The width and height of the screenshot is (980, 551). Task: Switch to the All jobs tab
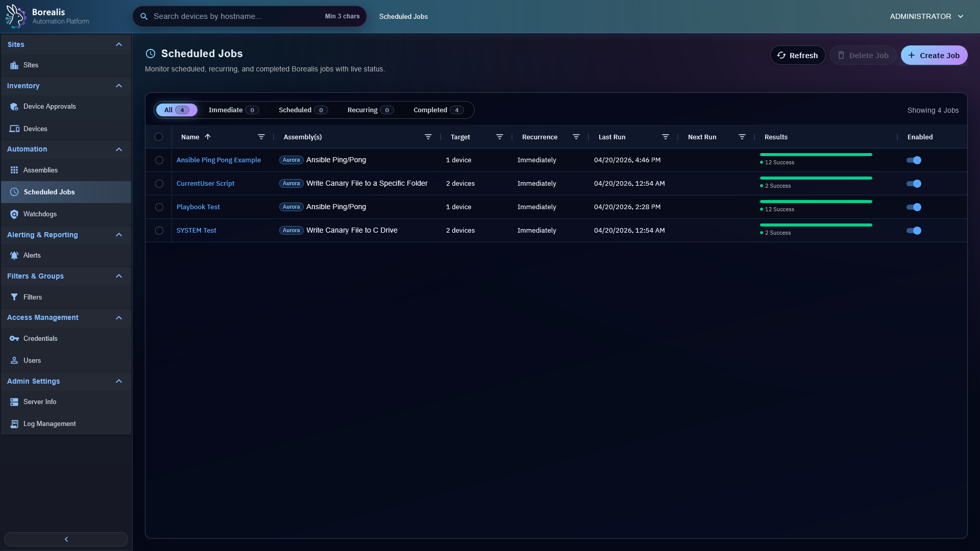pyautogui.click(x=177, y=110)
